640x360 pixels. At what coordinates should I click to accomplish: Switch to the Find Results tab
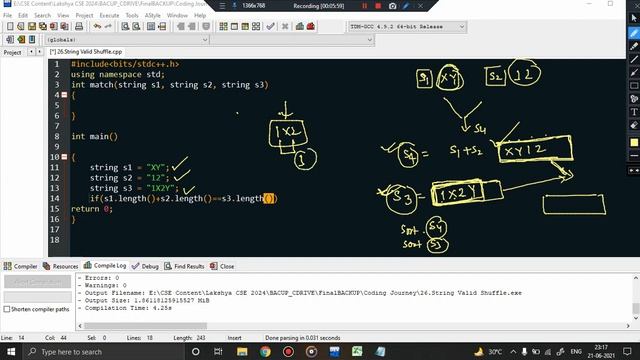coord(184,266)
